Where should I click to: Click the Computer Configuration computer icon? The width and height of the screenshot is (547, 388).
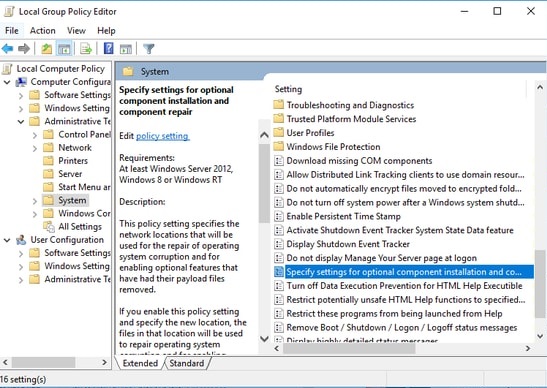pos(21,82)
